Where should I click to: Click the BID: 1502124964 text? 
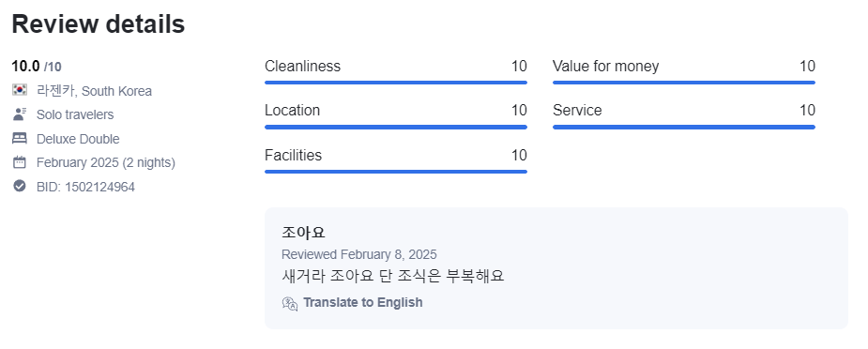click(x=85, y=187)
